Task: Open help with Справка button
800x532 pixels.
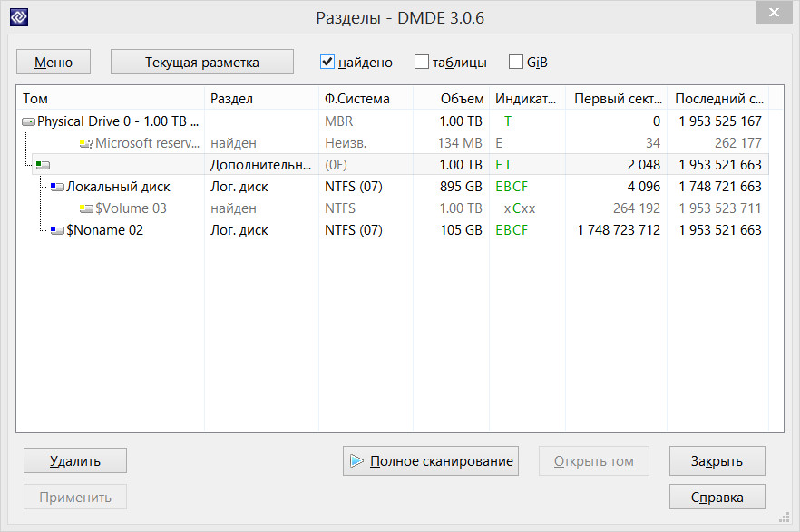Action: pyautogui.click(x=717, y=497)
